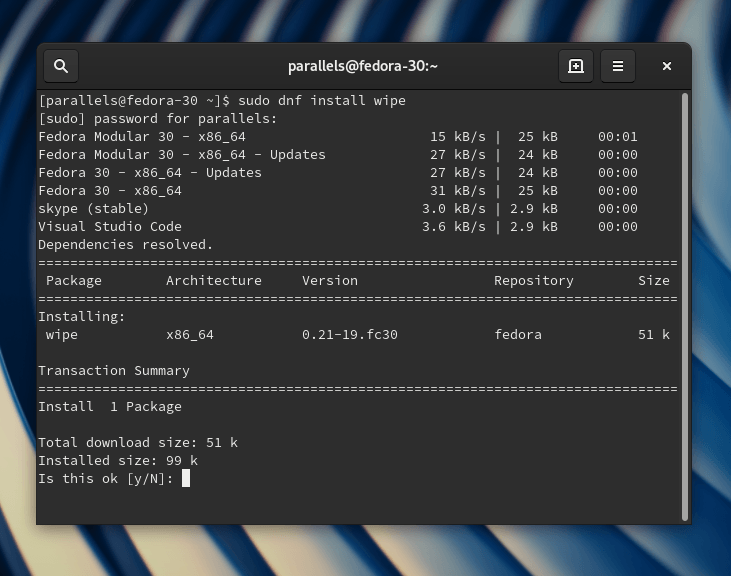Click the 'skype (stable)' repository line
This screenshot has width=731, height=576.
(93, 209)
